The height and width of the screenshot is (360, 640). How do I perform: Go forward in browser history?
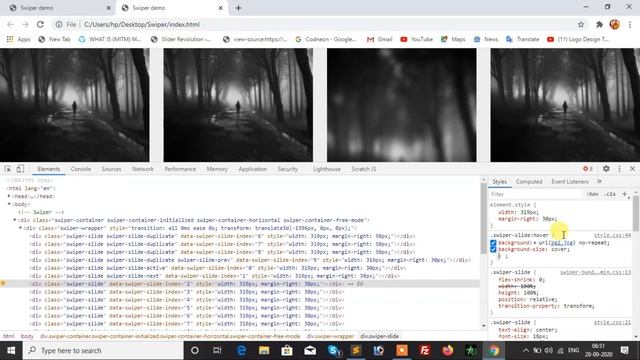pyautogui.click(x=25, y=24)
